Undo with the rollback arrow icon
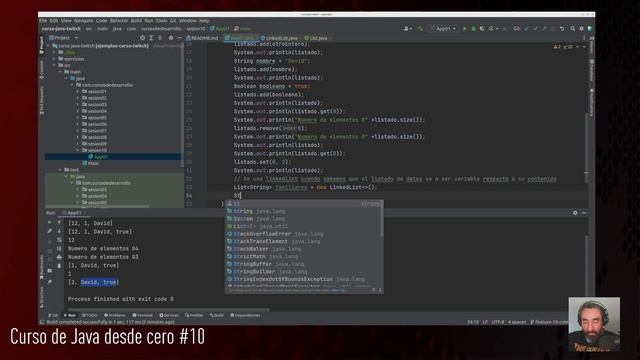 pos(562,29)
